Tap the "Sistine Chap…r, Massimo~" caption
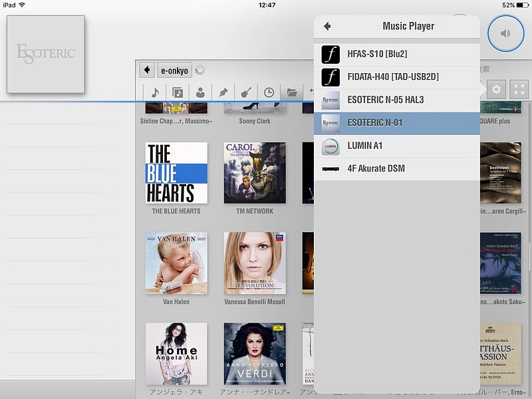 176,121
